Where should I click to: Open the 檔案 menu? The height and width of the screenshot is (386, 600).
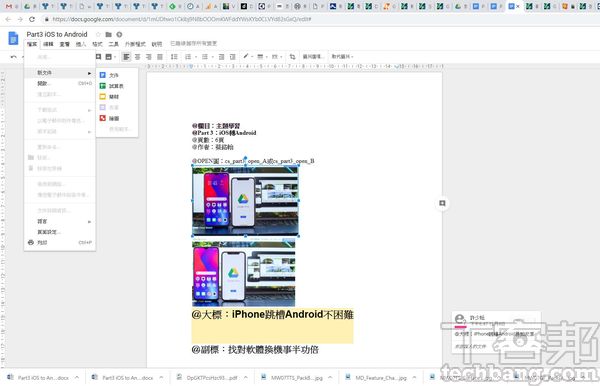tap(32, 44)
